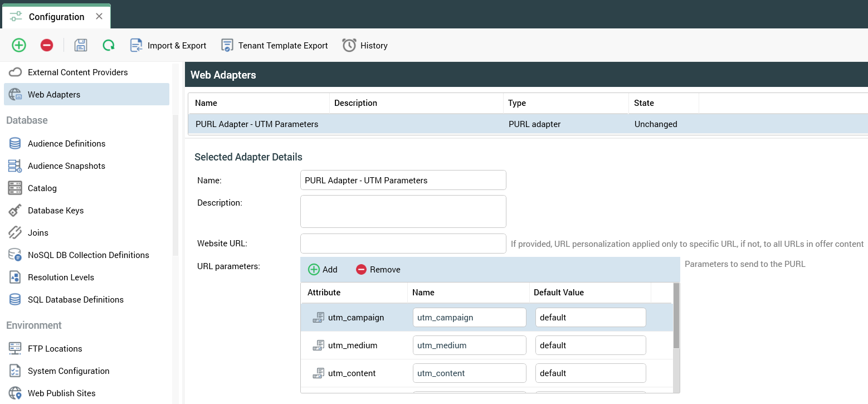Close the Configuration tab

coord(99,16)
